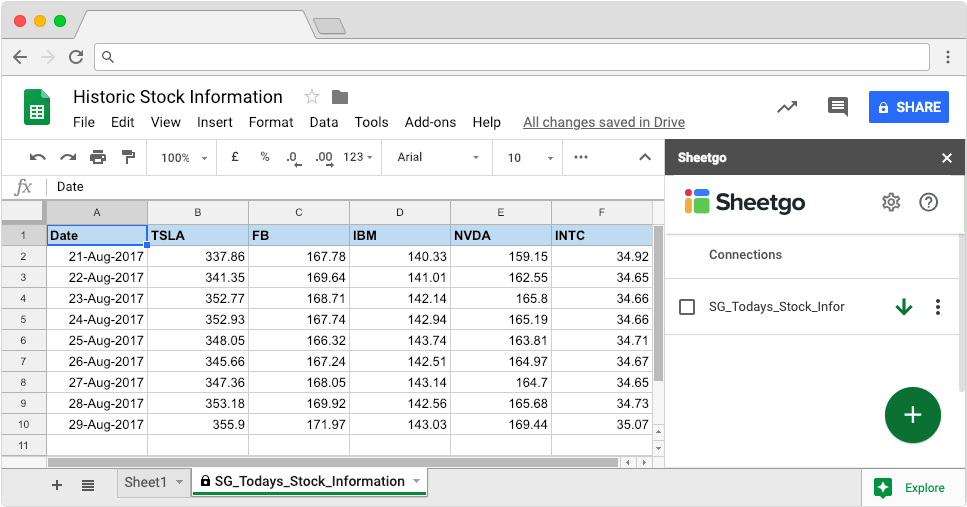
Task: Open a new browser tab
Action: [x=329, y=26]
